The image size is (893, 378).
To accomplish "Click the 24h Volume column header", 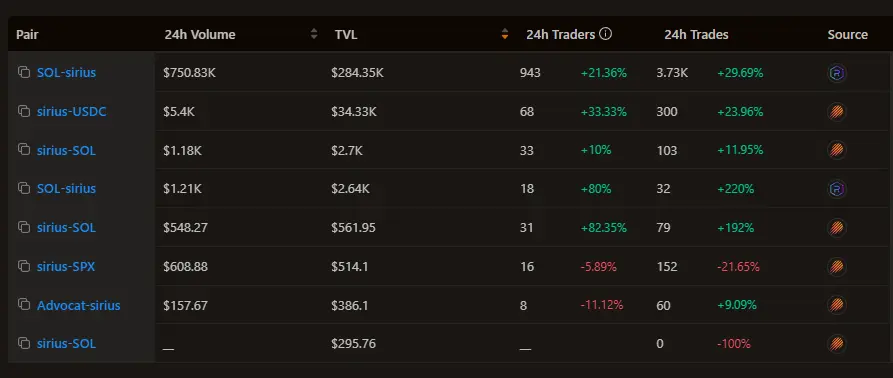I will coord(200,35).
